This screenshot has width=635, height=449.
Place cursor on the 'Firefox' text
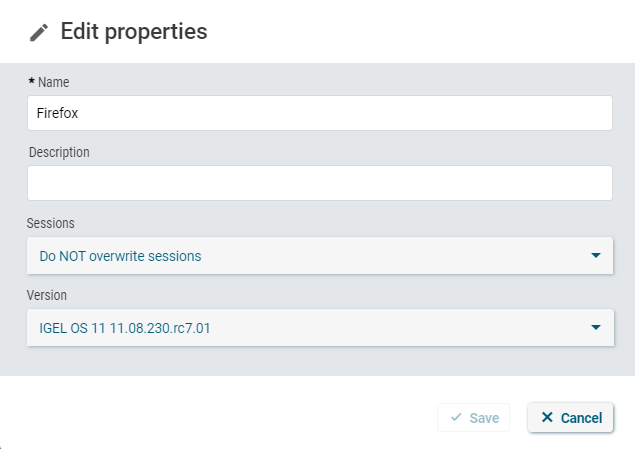59,114
